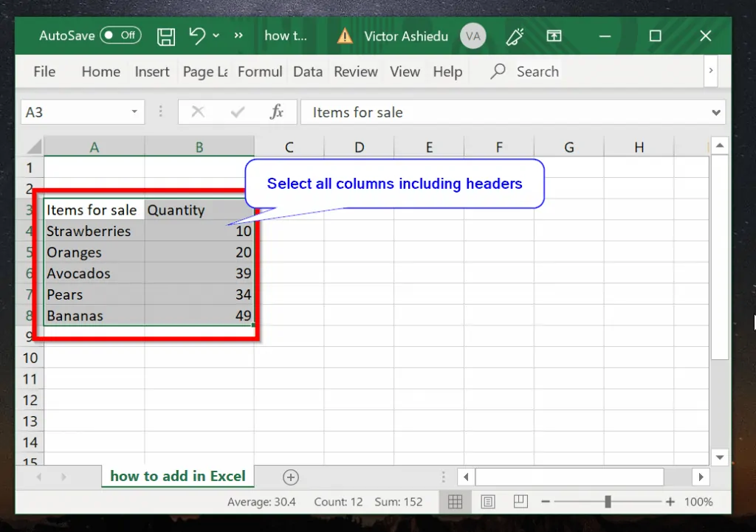Viewport: 756px width, 532px height.
Task: Click the VA account avatar
Action: (472, 35)
